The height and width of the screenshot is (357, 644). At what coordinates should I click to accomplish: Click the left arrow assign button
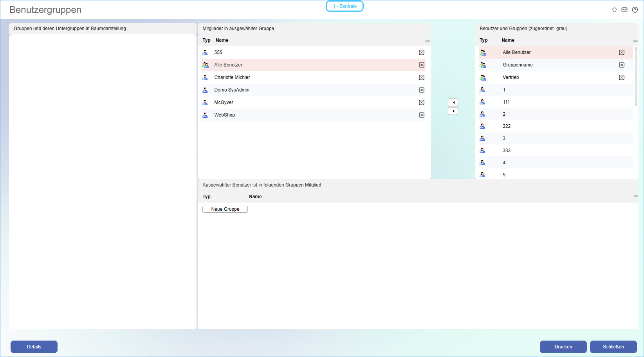tap(453, 102)
